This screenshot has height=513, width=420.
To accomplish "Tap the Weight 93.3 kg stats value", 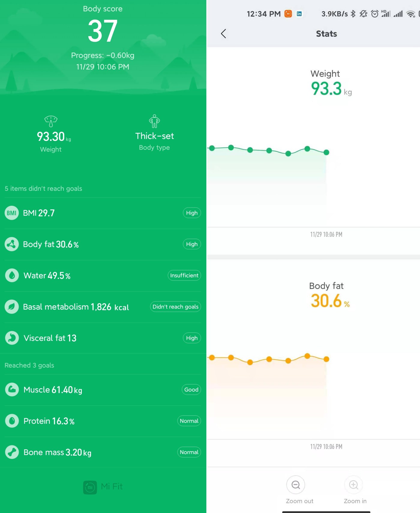I will pyautogui.click(x=331, y=89).
